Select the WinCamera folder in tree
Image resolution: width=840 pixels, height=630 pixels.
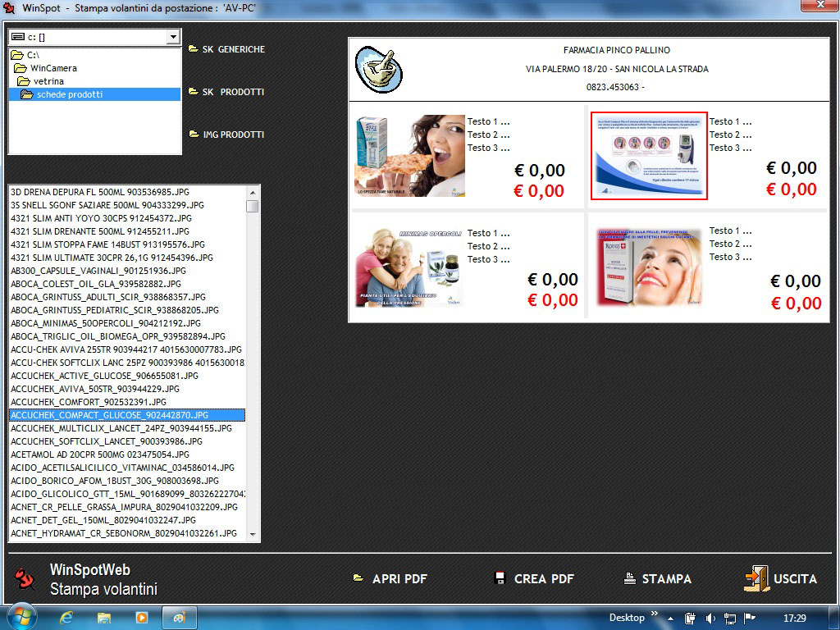click(53, 68)
